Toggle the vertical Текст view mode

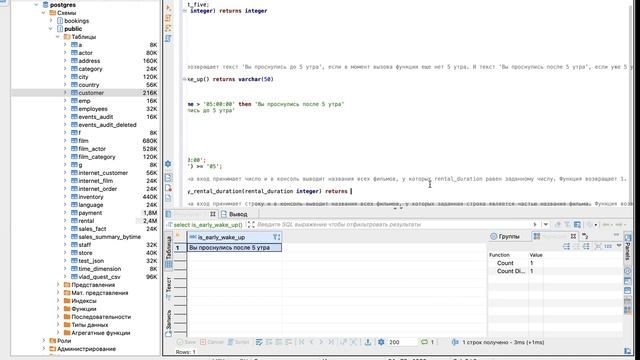click(x=169, y=288)
